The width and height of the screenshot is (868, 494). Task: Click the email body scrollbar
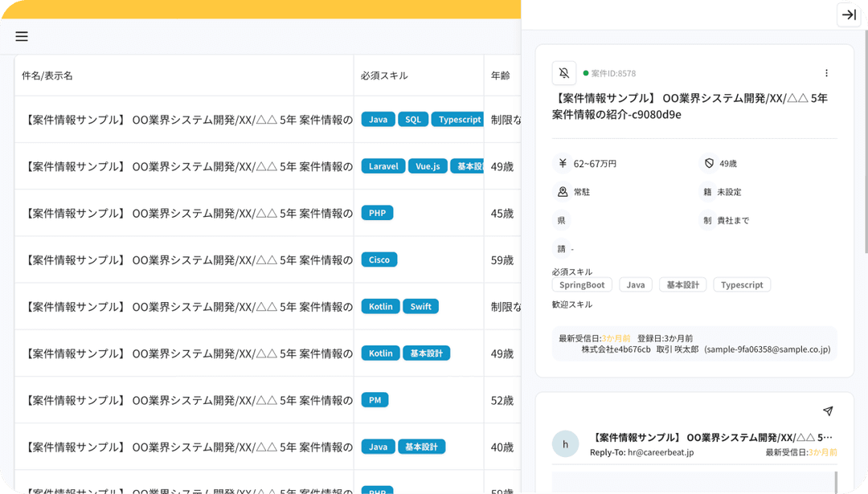pyautogui.click(x=835, y=481)
